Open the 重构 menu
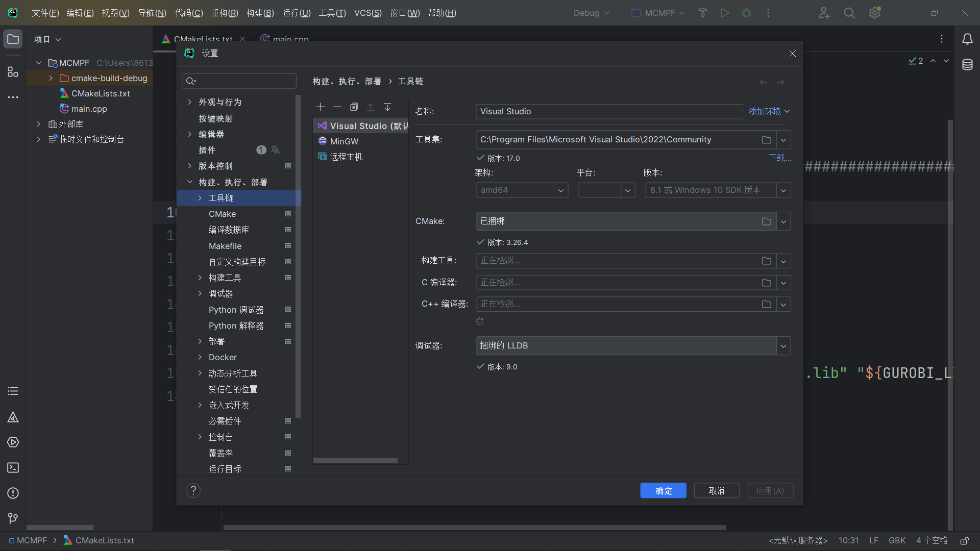The width and height of the screenshot is (980, 551). [x=225, y=13]
